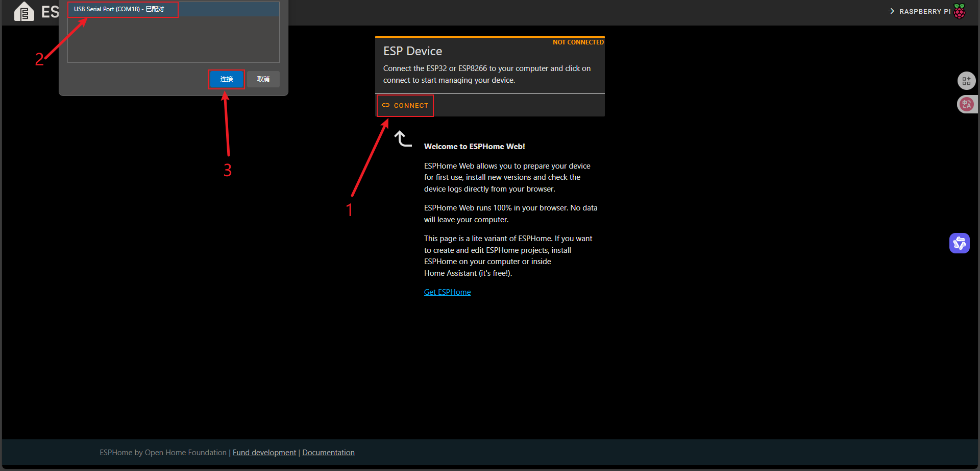
Task: Click the blue 连接 connect button in dialog
Action: [226, 79]
